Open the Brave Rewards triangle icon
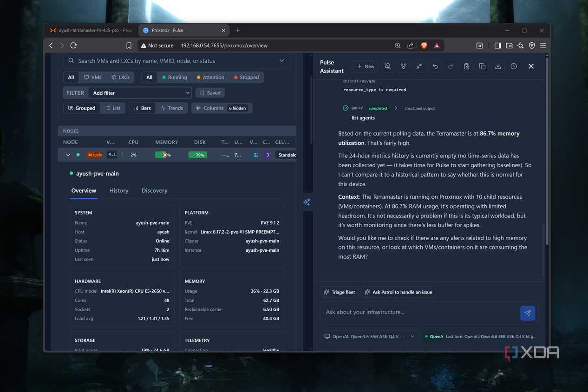Viewport: 588px width, 392px height. (x=437, y=46)
